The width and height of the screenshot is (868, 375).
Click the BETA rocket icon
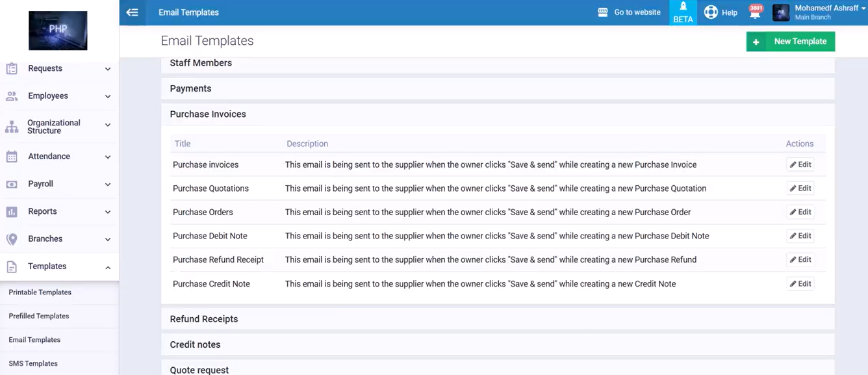(x=683, y=7)
